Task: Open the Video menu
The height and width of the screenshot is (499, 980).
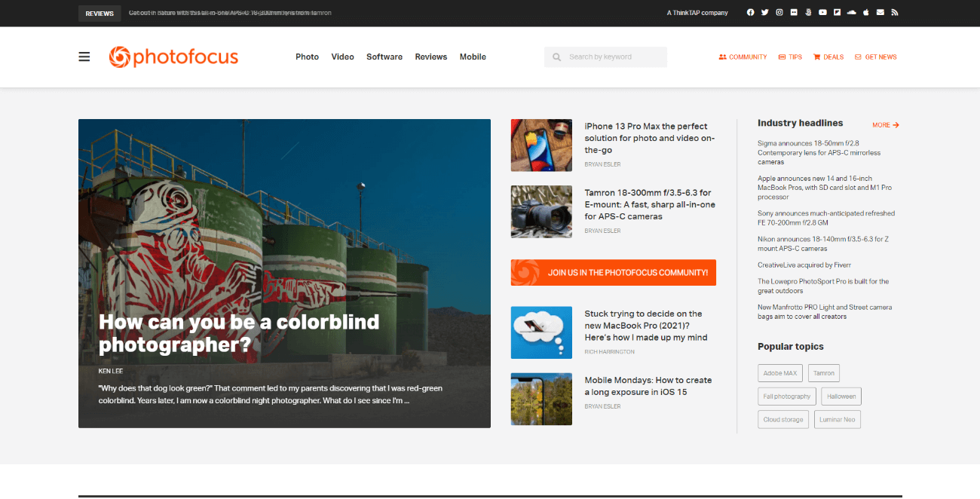Action: pyautogui.click(x=342, y=57)
